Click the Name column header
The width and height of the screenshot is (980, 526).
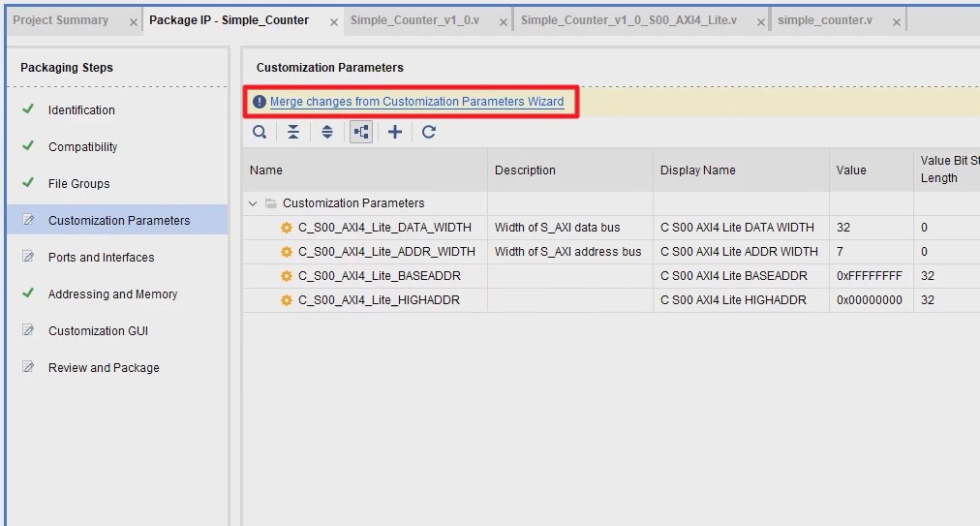tap(365, 170)
